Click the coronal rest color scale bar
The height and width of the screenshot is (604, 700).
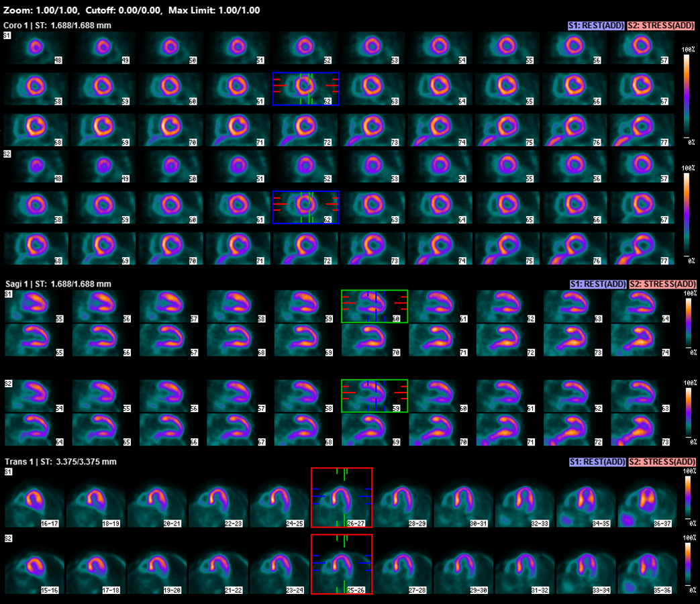687,95
